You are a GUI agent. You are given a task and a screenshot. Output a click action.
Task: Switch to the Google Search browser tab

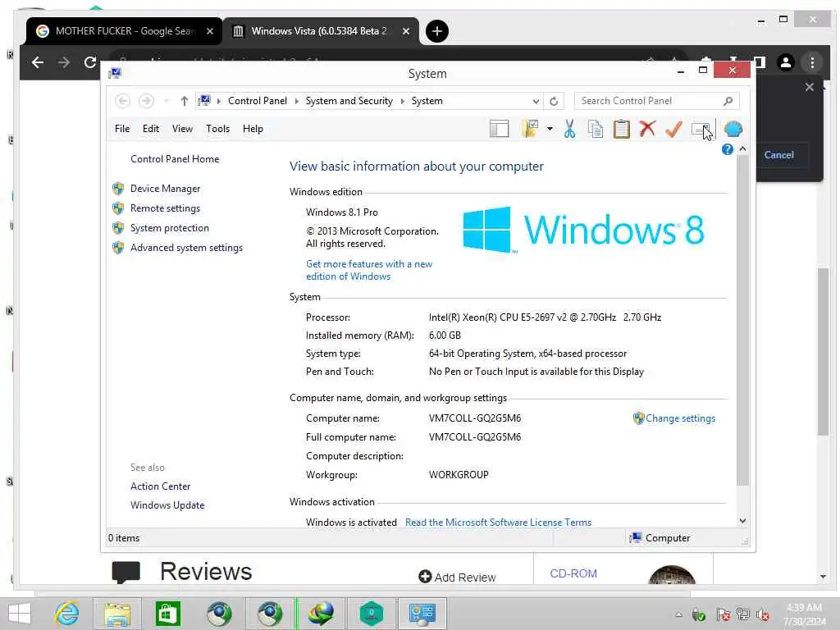(x=125, y=31)
